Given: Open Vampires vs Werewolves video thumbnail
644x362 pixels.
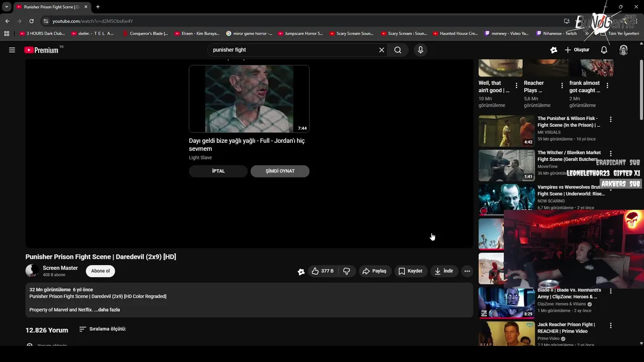Looking at the screenshot, I should 507,200.
